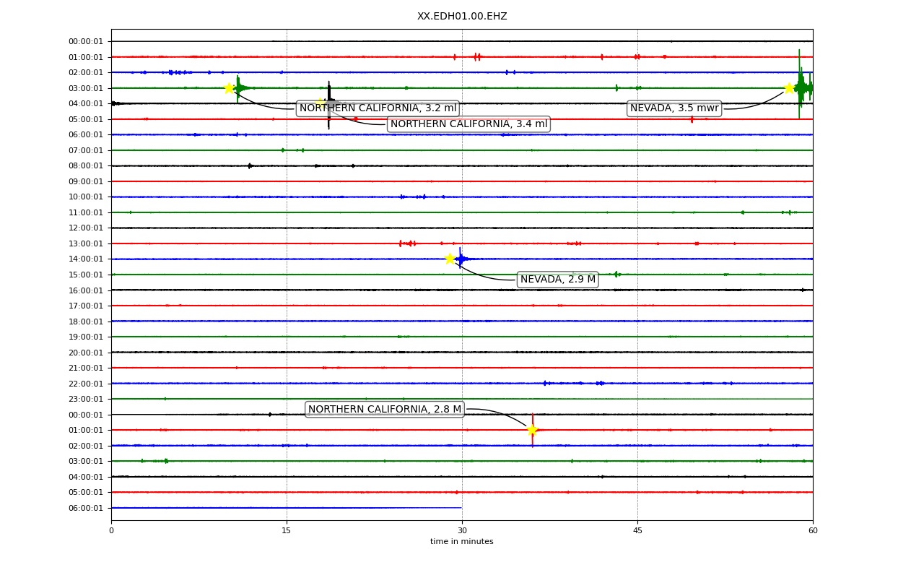Click the 'time in minutes' axis label
The image size is (924, 578).
[x=462, y=541]
